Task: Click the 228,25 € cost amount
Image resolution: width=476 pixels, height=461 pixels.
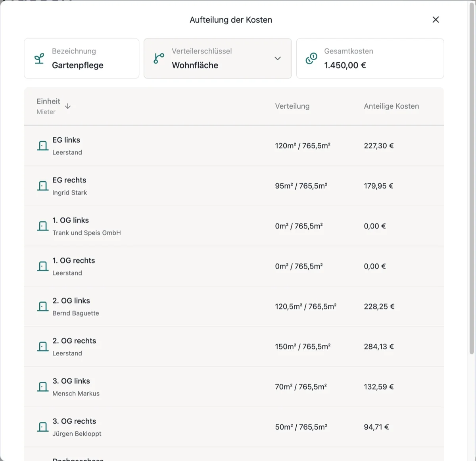Action: click(379, 306)
